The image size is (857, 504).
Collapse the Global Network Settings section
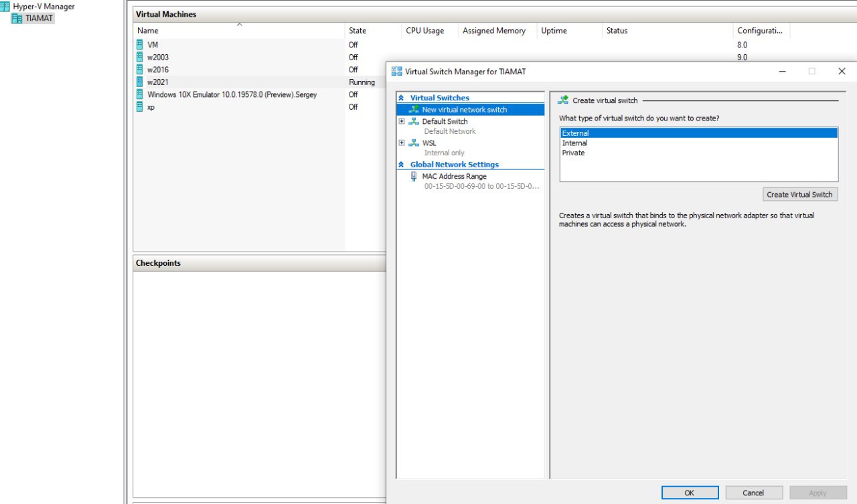tap(401, 165)
